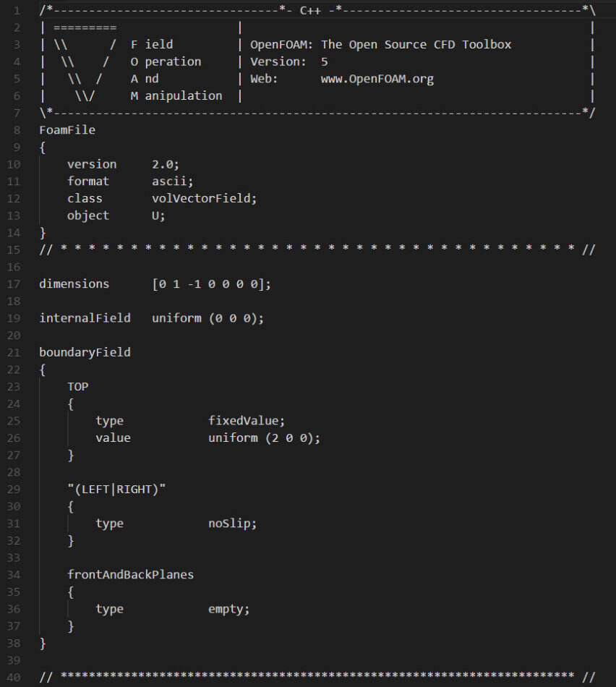Click the 'TOP' patch name

tap(78, 387)
